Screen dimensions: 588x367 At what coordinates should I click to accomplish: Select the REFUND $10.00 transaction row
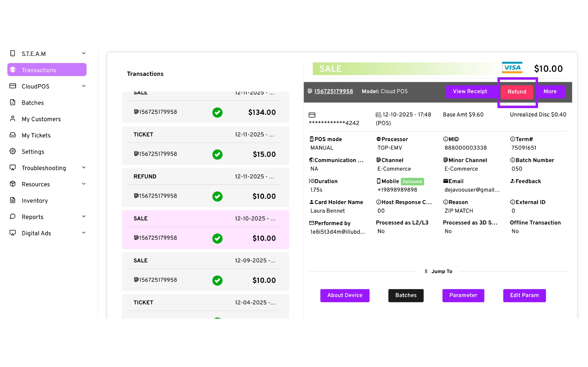pyautogui.click(x=205, y=188)
